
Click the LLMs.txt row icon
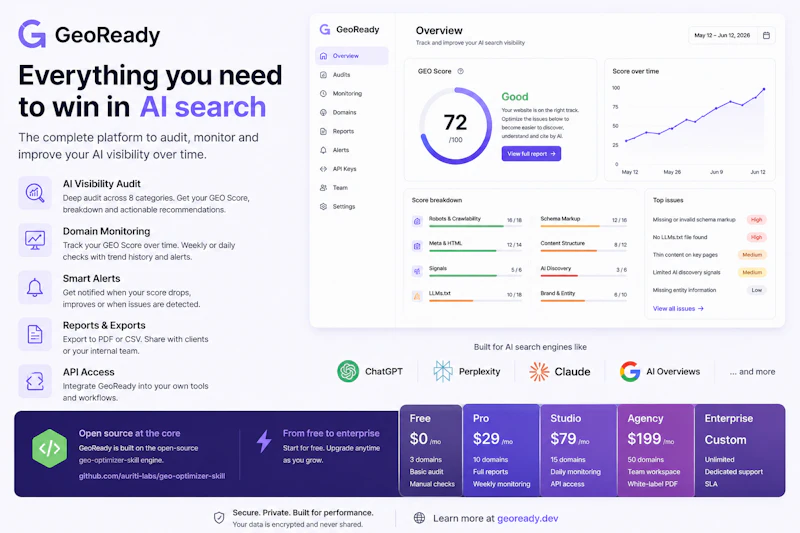tap(417, 296)
